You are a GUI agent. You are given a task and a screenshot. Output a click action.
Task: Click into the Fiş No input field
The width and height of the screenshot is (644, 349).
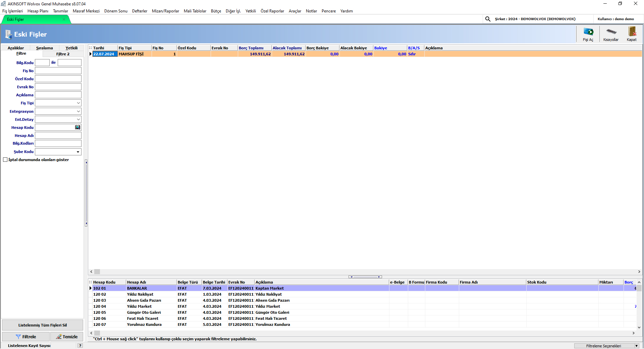(58, 71)
